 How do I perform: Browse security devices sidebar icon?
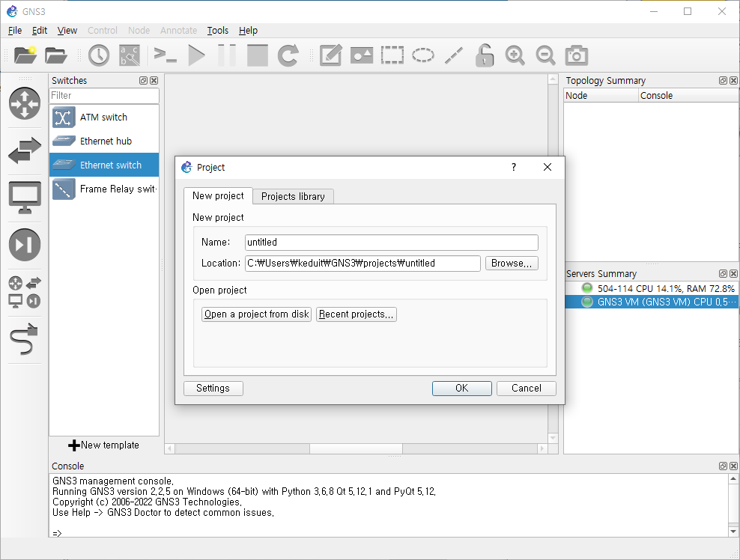(x=25, y=244)
